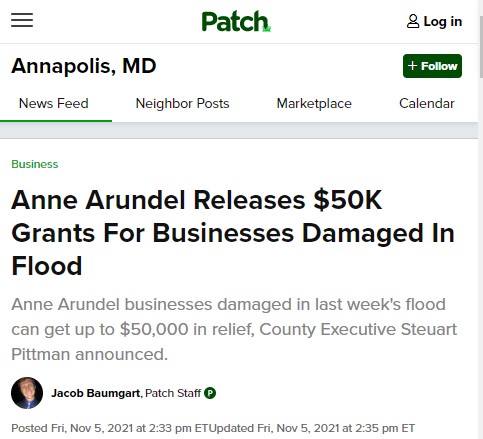Click the Anne Arundel Releases $50K headline
Screen dimensions: 483x439
click(x=233, y=232)
